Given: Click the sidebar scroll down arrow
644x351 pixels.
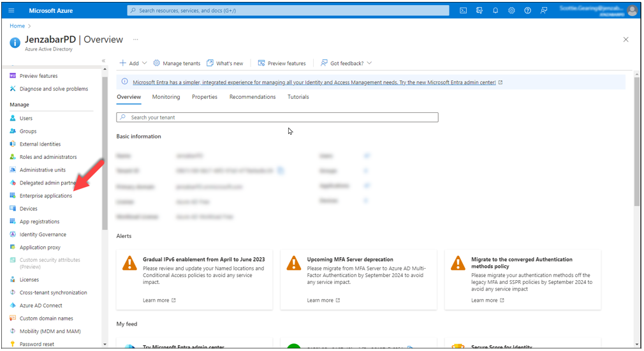Looking at the screenshot, I should coord(105,344).
